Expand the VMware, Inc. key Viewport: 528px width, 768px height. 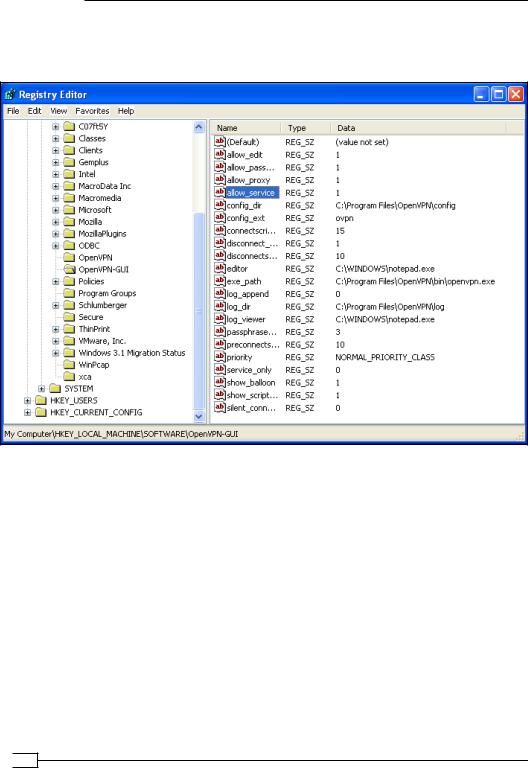(56, 341)
